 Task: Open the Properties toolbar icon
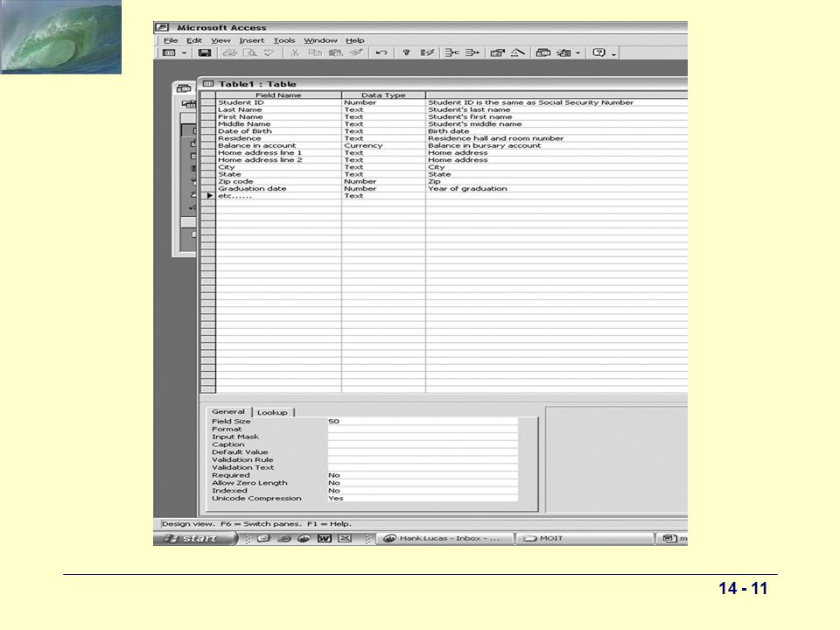pos(498,52)
